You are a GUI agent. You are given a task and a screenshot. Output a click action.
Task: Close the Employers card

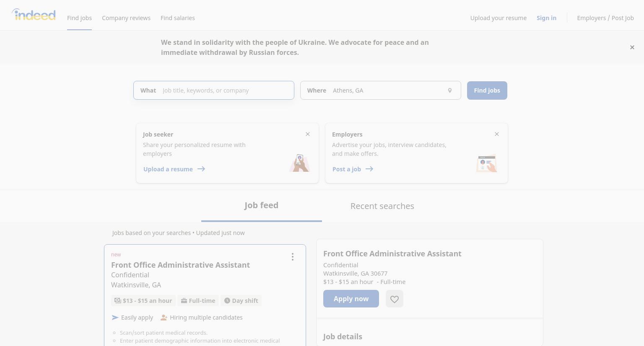[497, 134]
